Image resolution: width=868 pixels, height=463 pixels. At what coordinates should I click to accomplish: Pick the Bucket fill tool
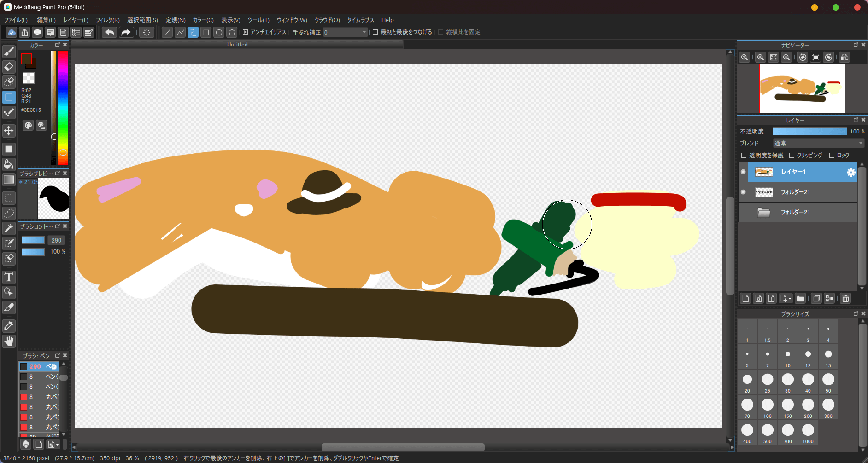point(9,164)
